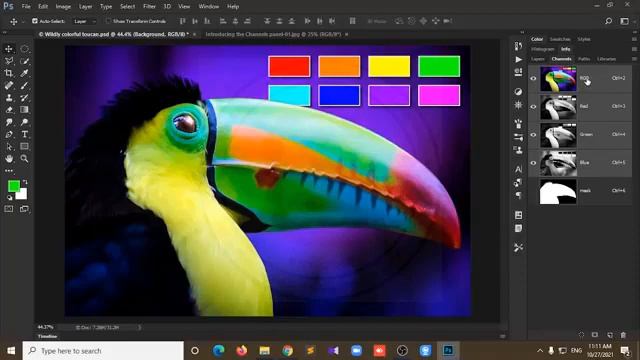Select the Eraser tool
This screenshot has width=640, height=360.
point(9,110)
